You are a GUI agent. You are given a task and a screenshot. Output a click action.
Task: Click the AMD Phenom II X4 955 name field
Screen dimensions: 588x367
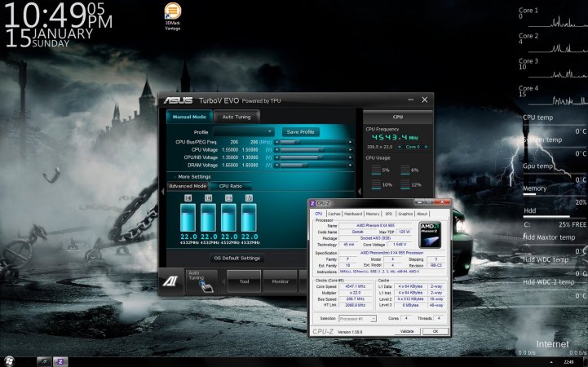[x=376, y=226]
